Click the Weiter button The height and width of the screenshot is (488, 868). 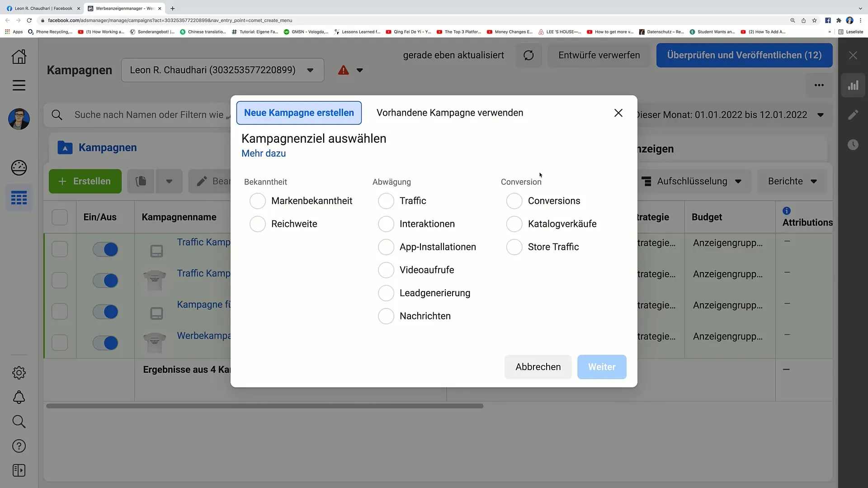[x=602, y=366]
